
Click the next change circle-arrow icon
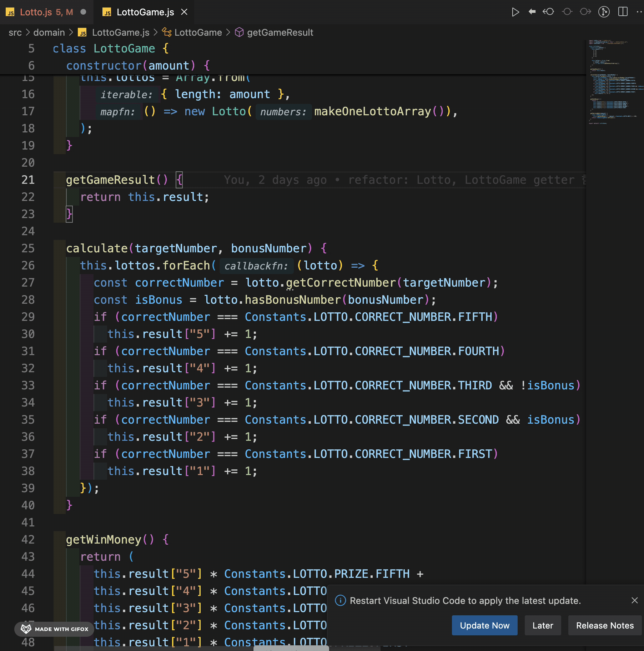pyautogui.click(x=585, y=12)
